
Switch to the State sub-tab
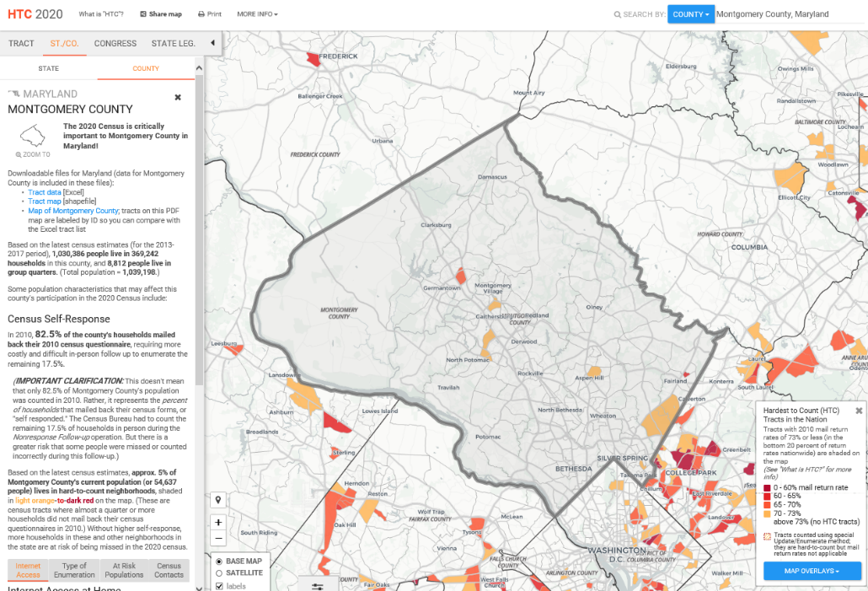(x=49, y=68)
